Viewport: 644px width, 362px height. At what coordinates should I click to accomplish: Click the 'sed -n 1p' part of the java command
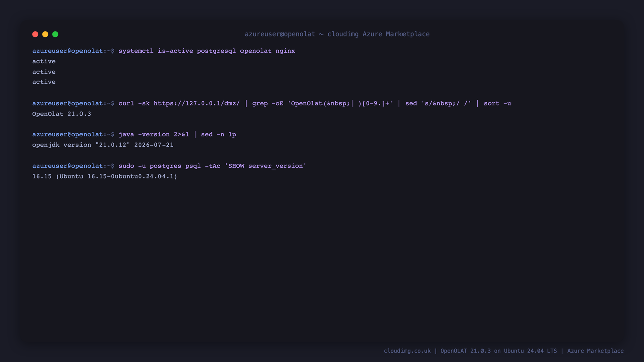[x=218, y=134]
